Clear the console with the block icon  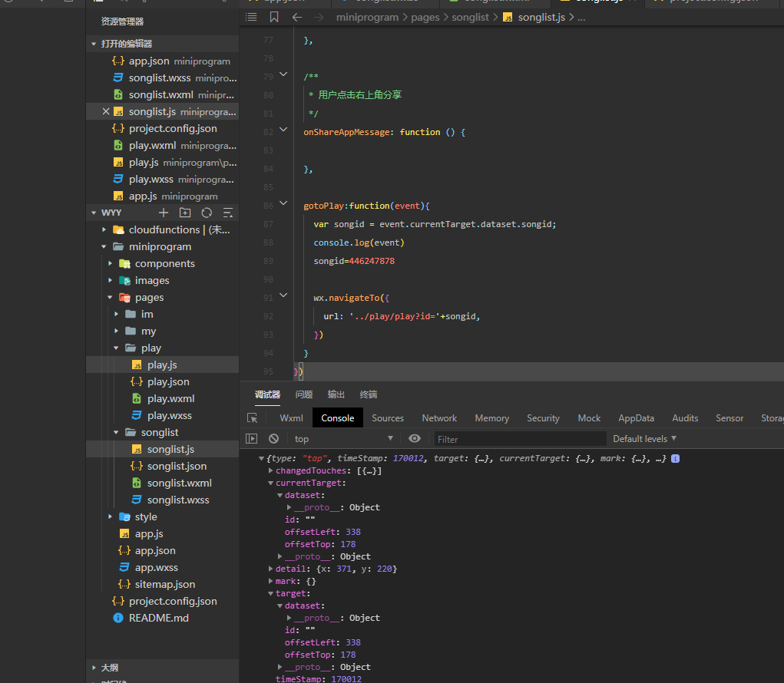point(273,439)
